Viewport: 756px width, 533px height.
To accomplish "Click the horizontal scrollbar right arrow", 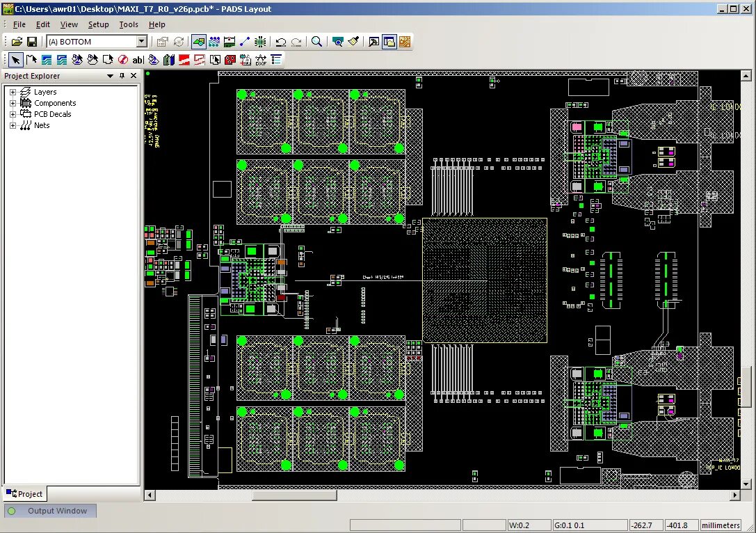I will (x=734, y=495).
